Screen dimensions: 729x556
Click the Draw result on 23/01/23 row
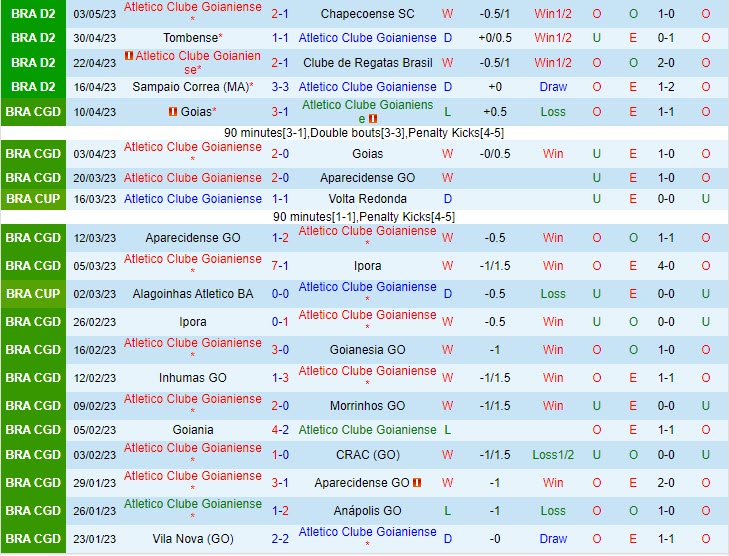coord(553,539)
